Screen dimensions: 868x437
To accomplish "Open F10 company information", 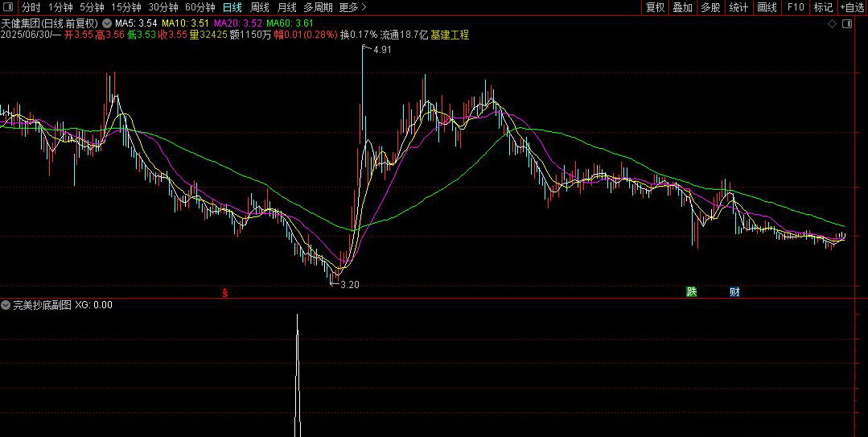I will [796, 7].
